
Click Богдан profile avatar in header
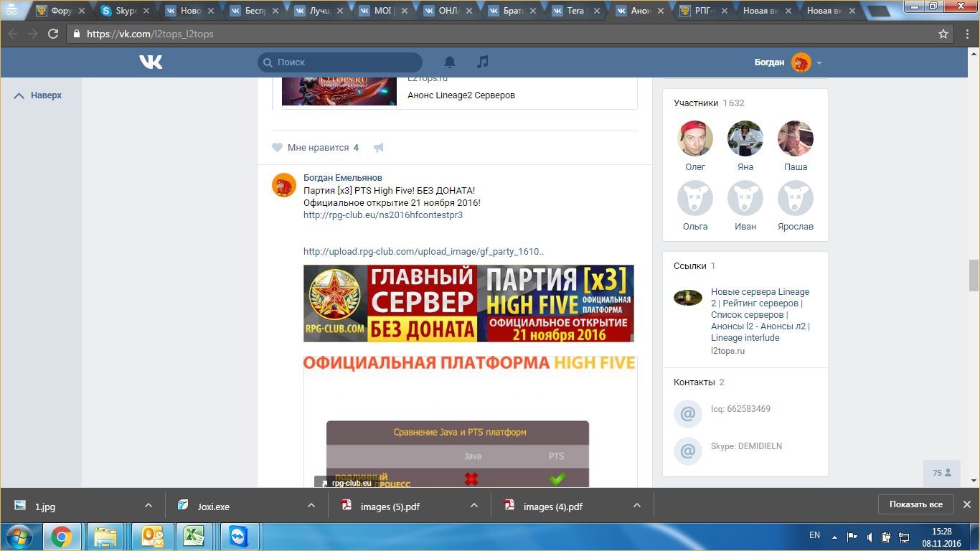tap(801, 62)
